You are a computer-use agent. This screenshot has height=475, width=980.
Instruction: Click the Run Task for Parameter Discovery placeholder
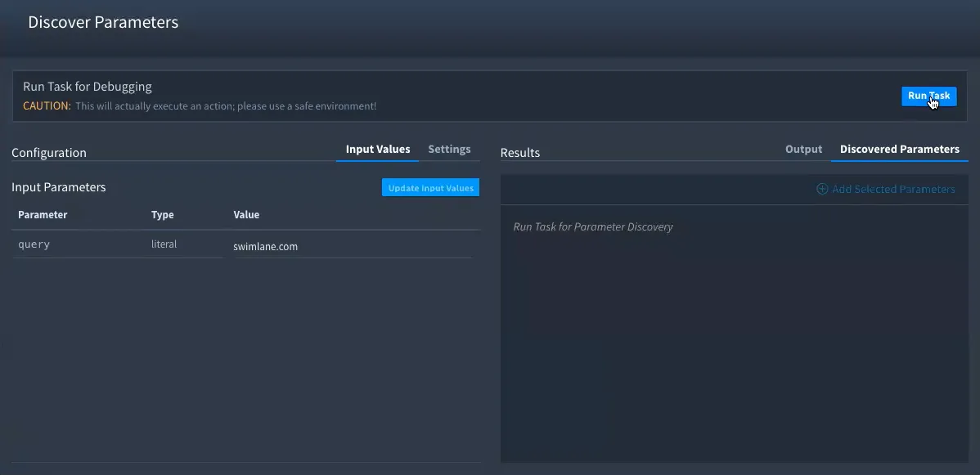pyautogui.click(x=593, y=227)
